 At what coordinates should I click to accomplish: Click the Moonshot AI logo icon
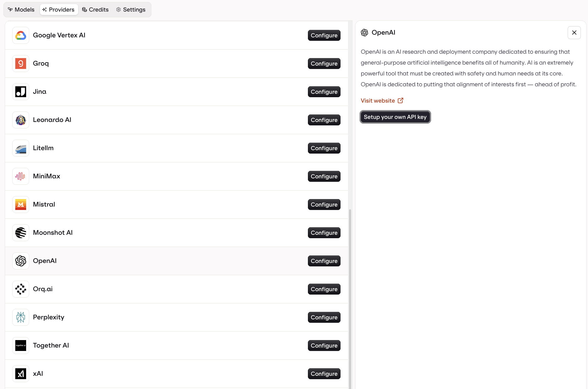click(21, 233)
